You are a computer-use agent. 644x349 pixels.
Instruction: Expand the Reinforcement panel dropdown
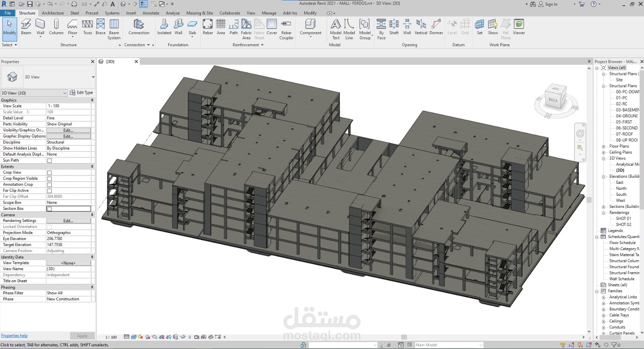pos(248,45)
